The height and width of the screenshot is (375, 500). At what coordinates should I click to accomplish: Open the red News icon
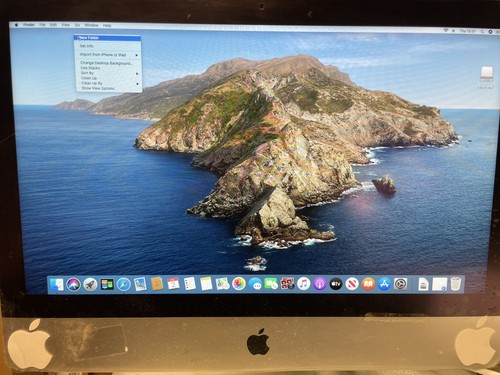tap(352, 284)
